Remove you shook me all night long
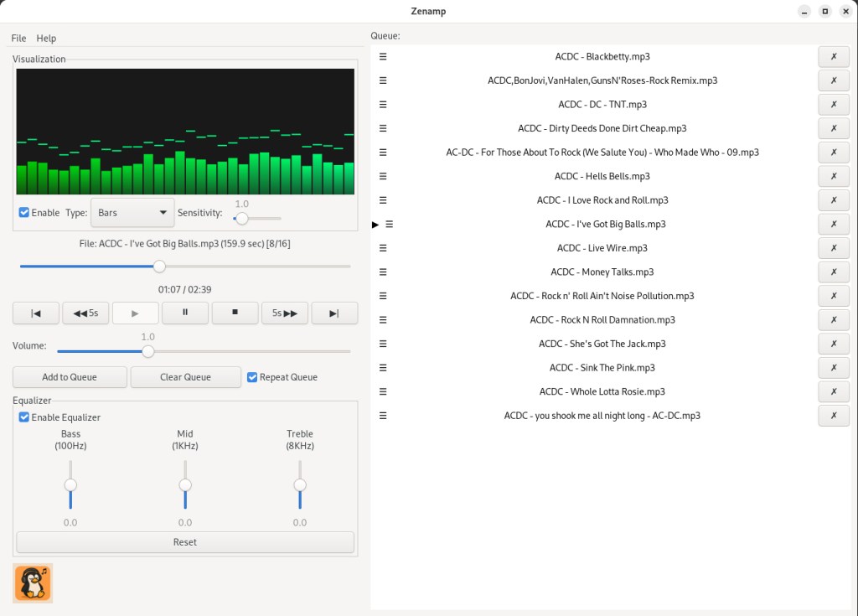The width and height of the screenshot is (858, 616). [x=834, y=416]
